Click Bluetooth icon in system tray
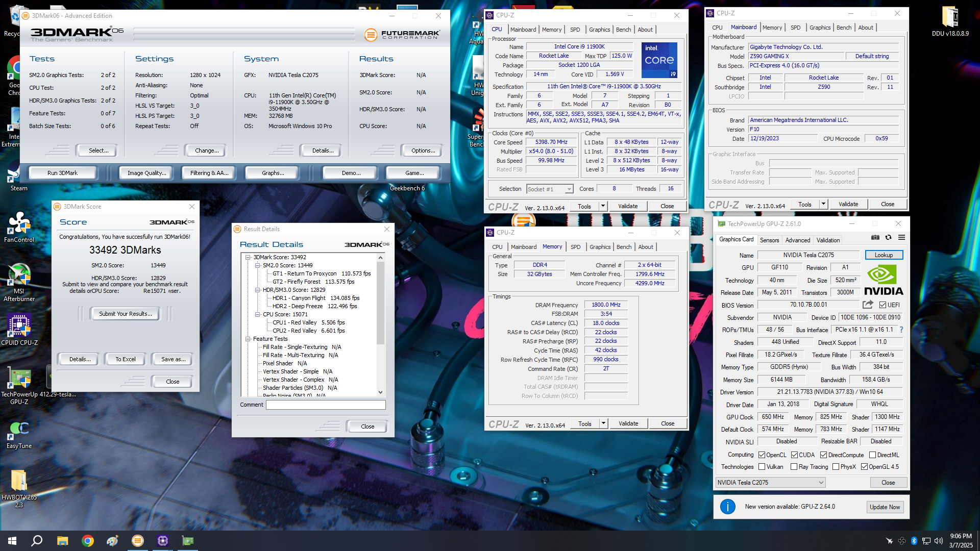The width and height of the screenshot is (980, 551). 914,541
